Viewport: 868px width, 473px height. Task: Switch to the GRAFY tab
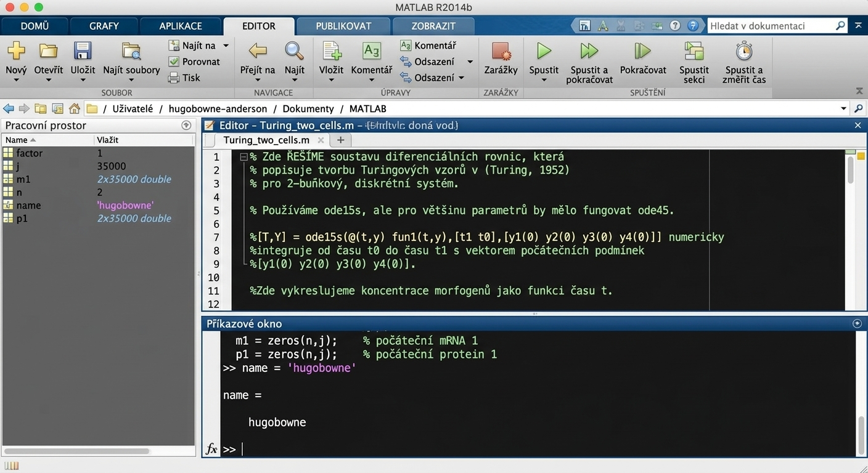[104, 26]
